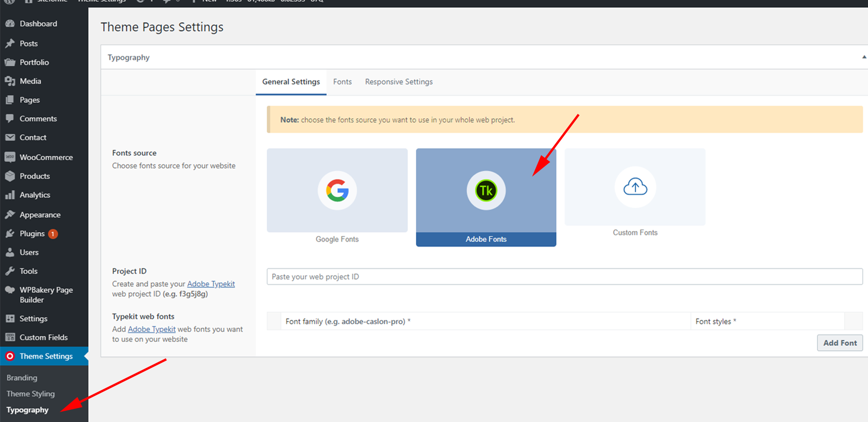The width and height of the screenshot is (868, 422).
Task: Select the Adobe Fonts label bar
Action: pyautogui.click(x=486, y=239)
